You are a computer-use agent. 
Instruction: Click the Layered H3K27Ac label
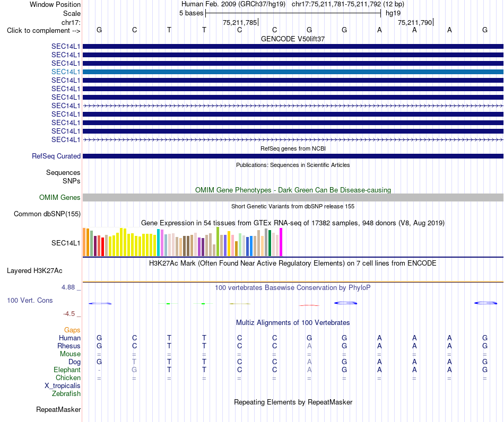coord(34,271)
